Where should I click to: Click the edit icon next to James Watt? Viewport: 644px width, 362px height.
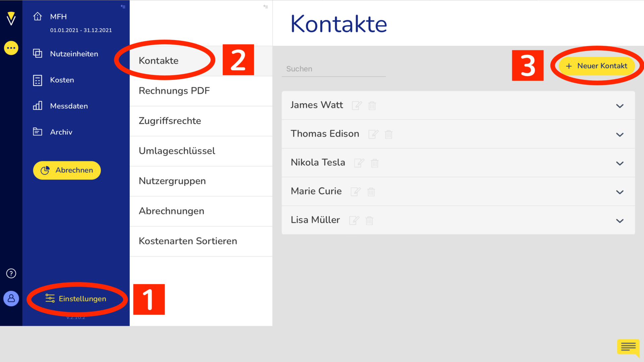[357, 105]
